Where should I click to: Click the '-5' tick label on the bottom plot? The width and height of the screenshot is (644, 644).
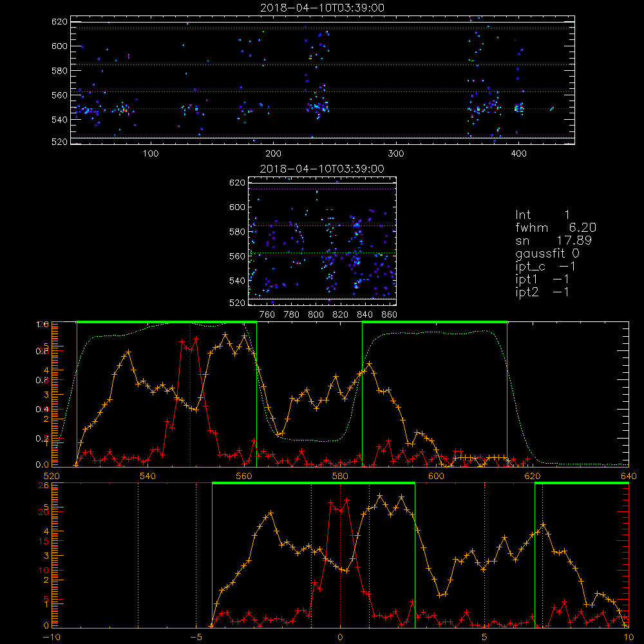pos(196,638)
